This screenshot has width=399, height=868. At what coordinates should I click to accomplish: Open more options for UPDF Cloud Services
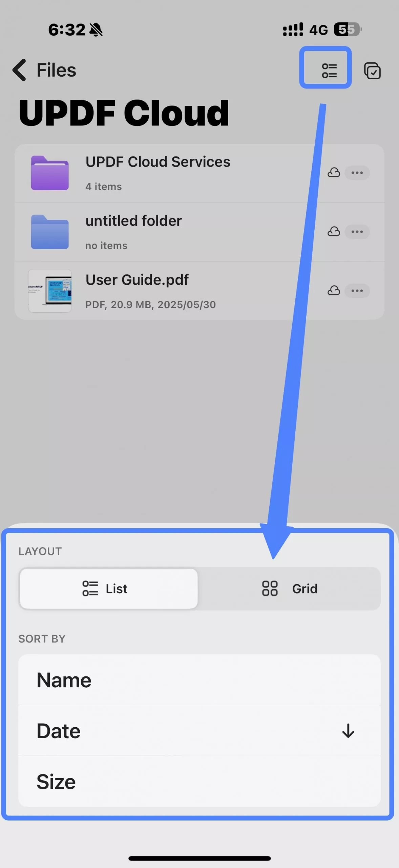[x=357, y=173]
